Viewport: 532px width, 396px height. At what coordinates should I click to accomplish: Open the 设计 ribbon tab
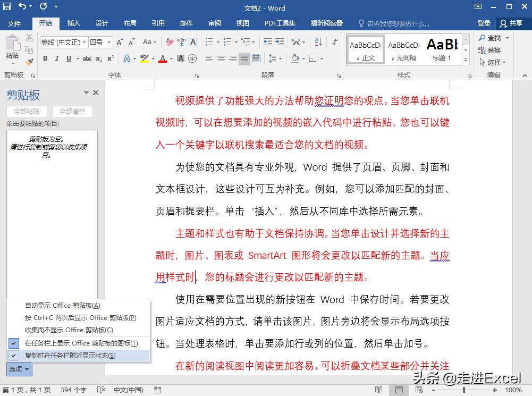coord(103,23)
